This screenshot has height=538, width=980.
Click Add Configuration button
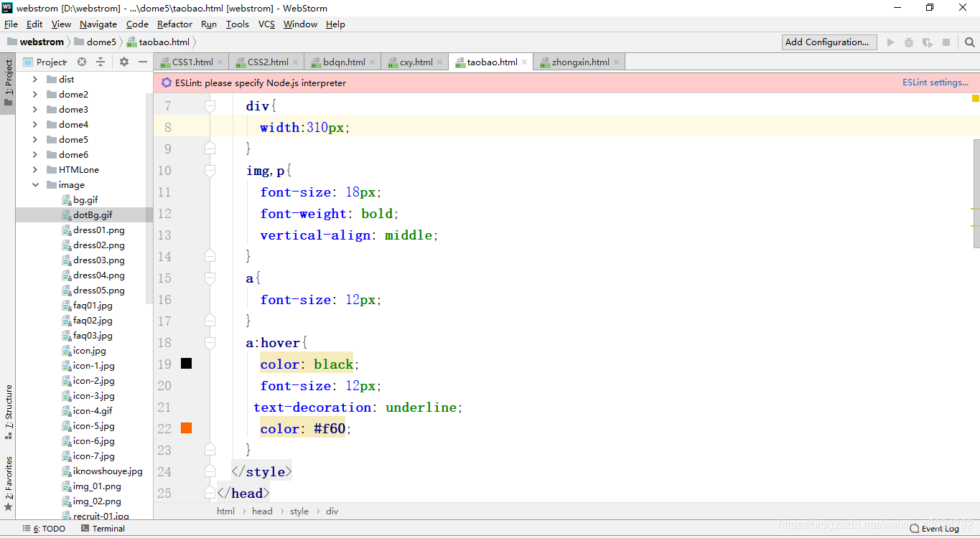click(829, 42)
